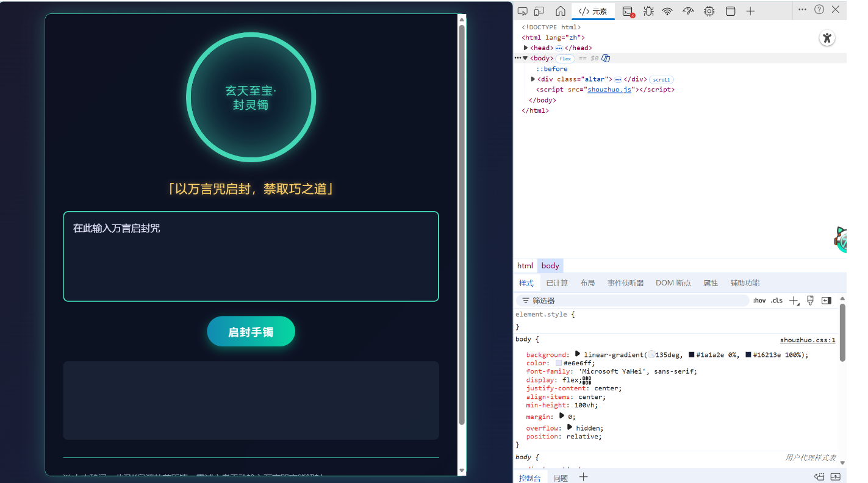This screenshot has width=868, height=483.
Task: Open the debugger bug icon
Action: point(648,10)
